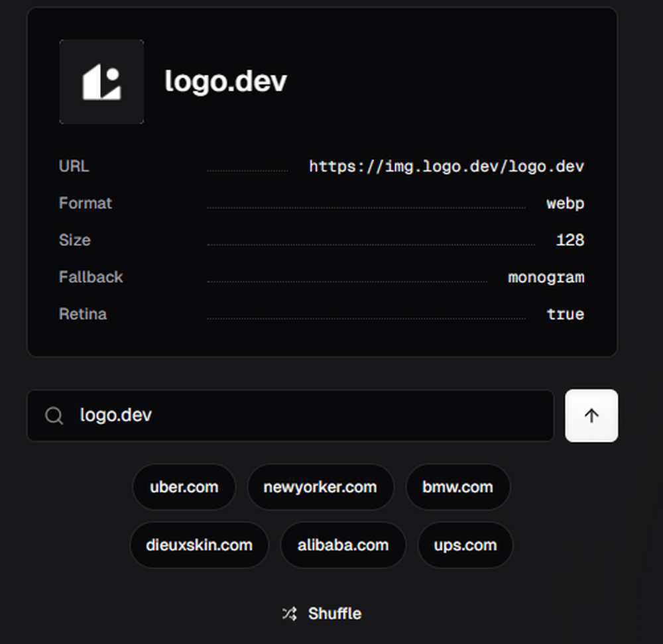
Task: Copy the https://img.logo.dev/logo.dev URL value
Action: tap(446, 166)
